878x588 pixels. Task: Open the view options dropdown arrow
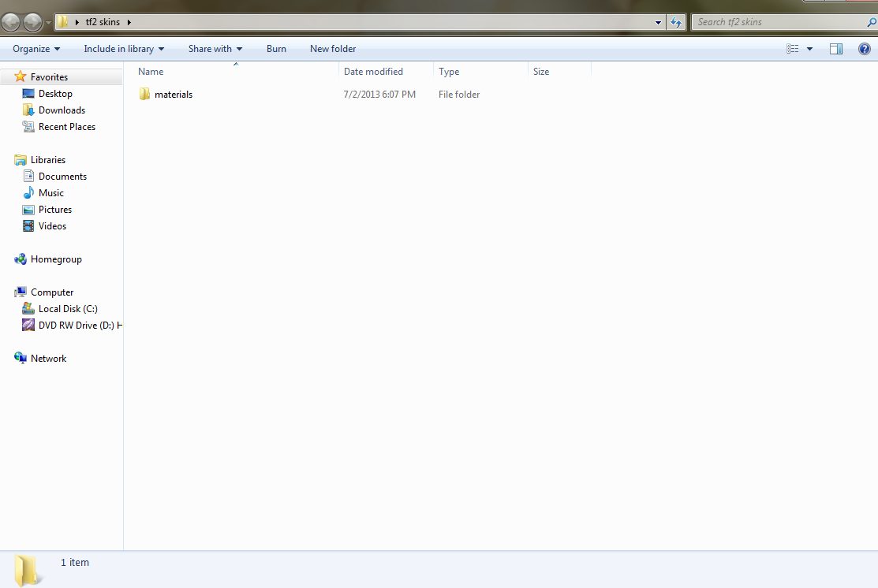point(809,49)
